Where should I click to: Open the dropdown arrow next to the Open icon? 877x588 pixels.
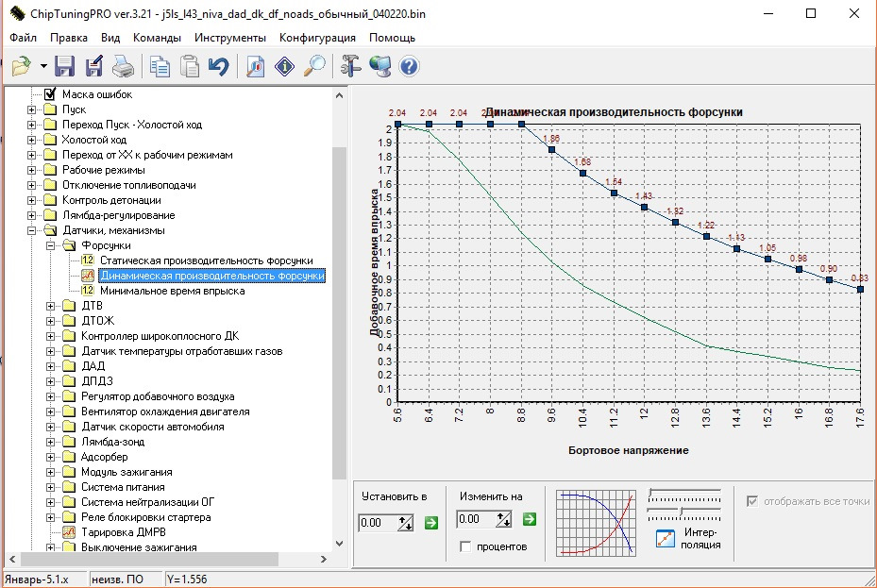coord(43,66)
